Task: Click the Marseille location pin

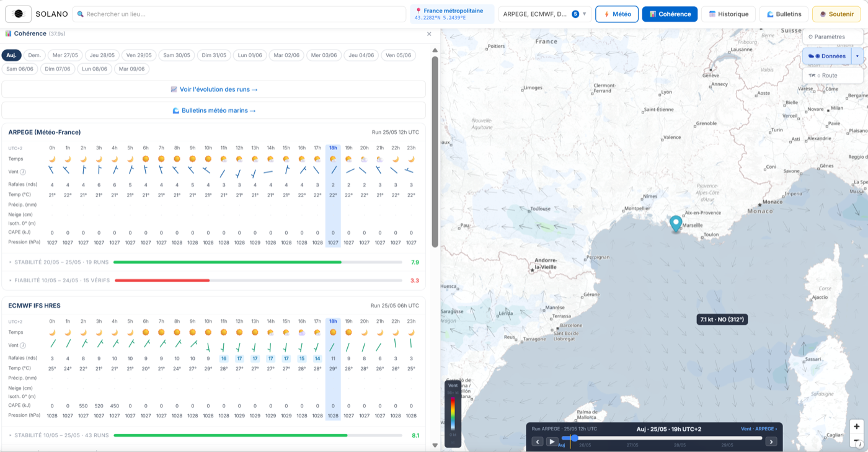Action: 676,223
